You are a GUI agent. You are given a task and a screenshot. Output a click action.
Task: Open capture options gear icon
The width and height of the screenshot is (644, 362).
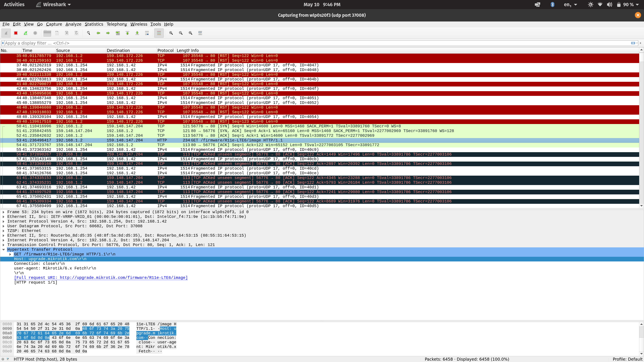[x=35, y=33]
